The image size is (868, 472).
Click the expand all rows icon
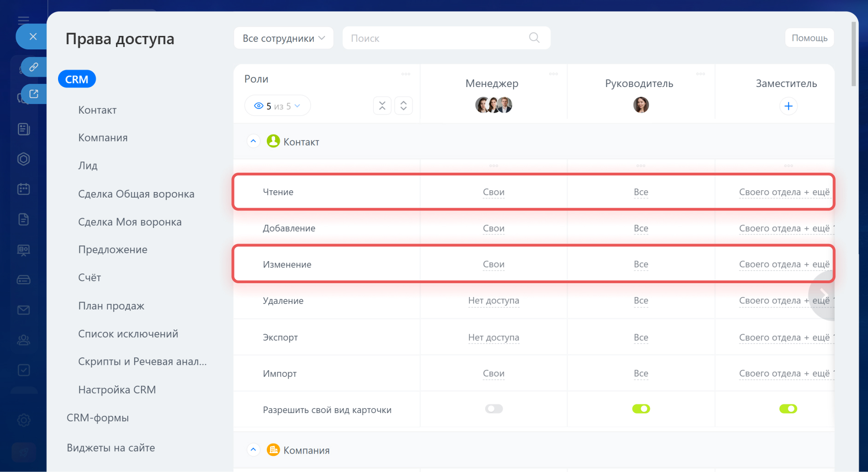404,106
